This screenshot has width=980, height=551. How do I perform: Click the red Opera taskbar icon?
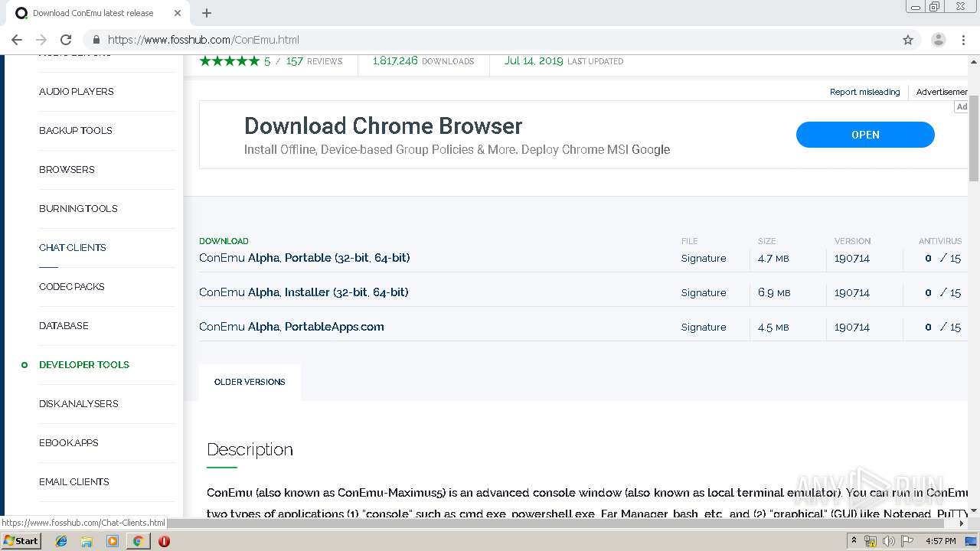click(164, 541)
